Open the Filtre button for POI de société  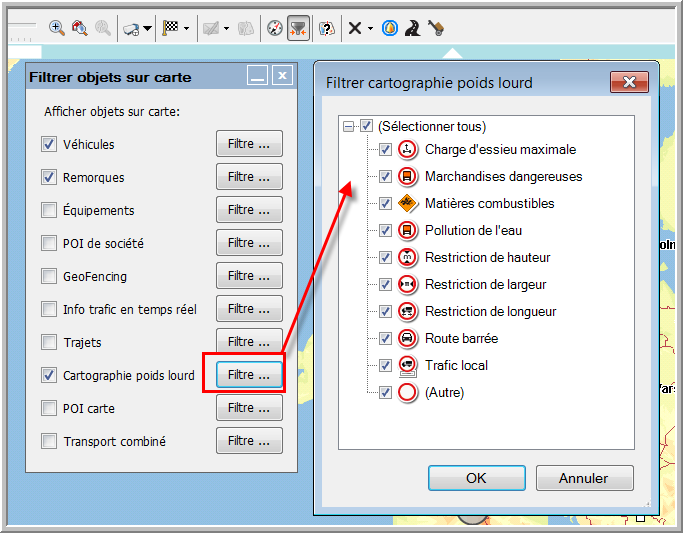249,243
